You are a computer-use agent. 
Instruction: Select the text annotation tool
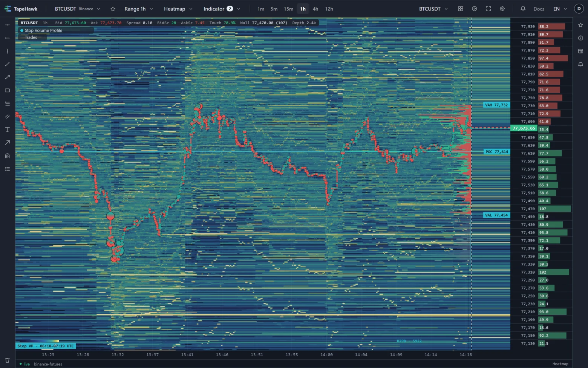tap(7, 130)
